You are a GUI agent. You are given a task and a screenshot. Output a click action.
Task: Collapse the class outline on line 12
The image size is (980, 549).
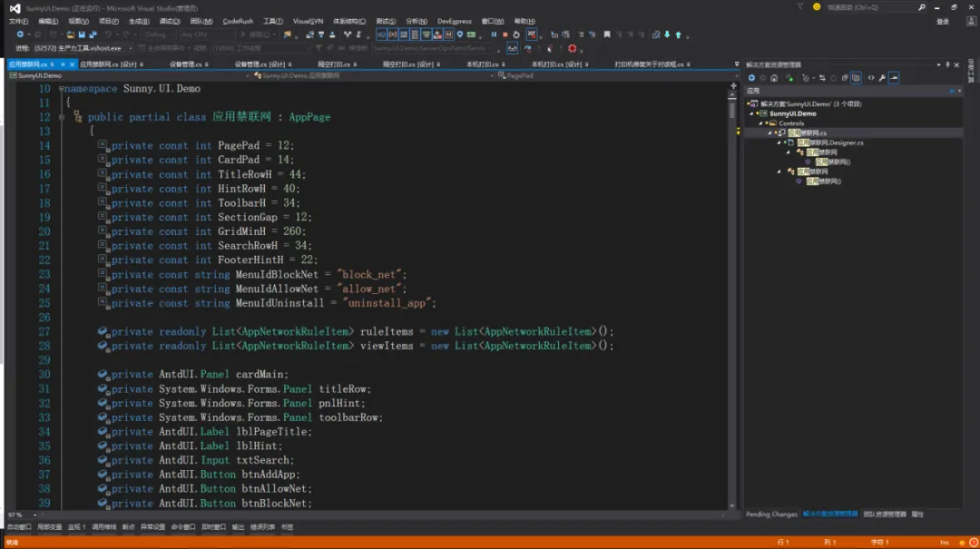click(x=62, y=117)
